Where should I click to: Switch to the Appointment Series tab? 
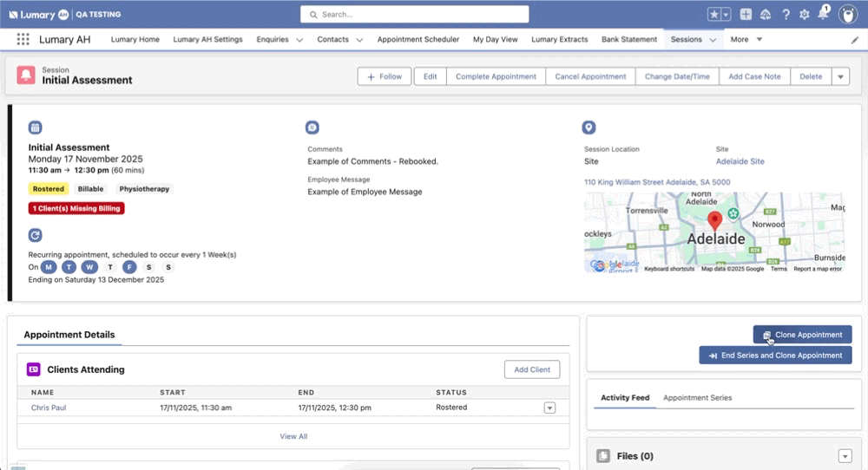(x=697, y=398)
